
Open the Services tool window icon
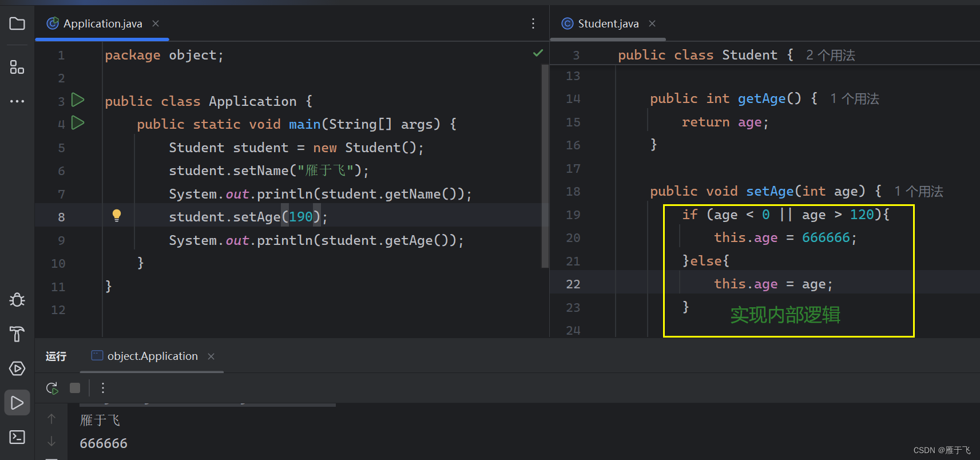[17, 368]
